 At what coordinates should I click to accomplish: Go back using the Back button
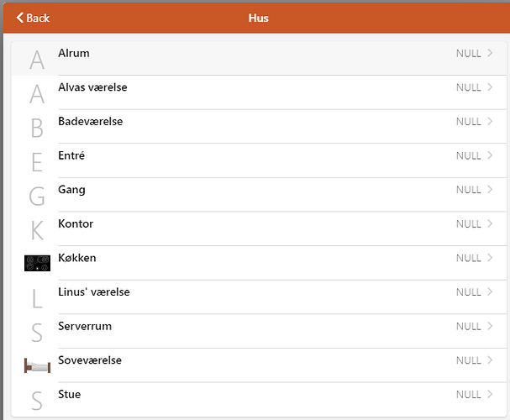pos(33,18)
